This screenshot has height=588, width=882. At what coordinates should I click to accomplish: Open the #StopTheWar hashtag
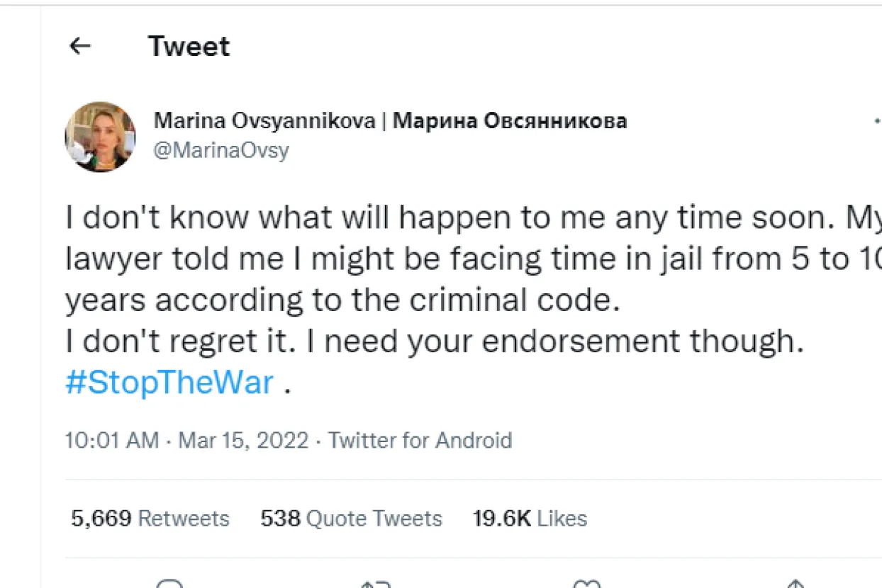point(169,383)
